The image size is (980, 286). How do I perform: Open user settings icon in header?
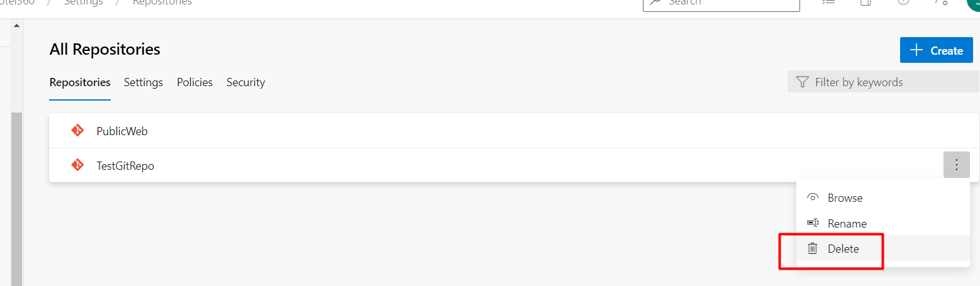[x=941, y=2]
